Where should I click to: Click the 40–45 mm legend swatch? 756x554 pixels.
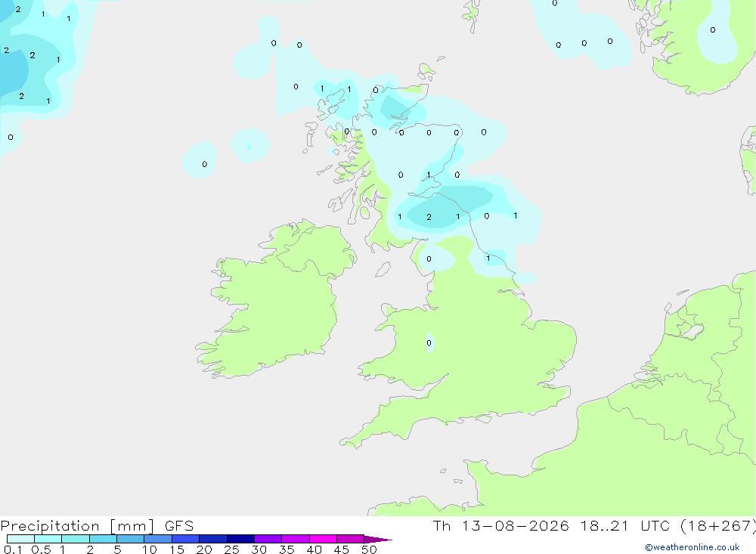pyautogui.click(x=323, y=539)
